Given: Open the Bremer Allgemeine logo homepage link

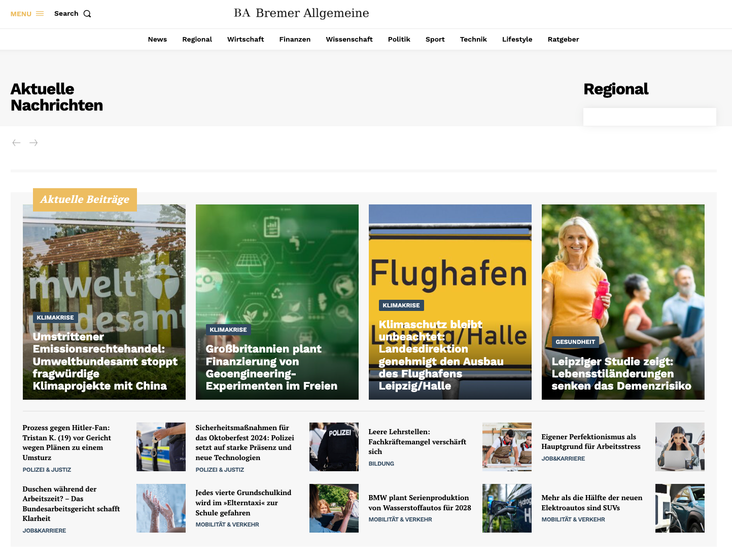Looking at the screenshot, I should (301, 13).
